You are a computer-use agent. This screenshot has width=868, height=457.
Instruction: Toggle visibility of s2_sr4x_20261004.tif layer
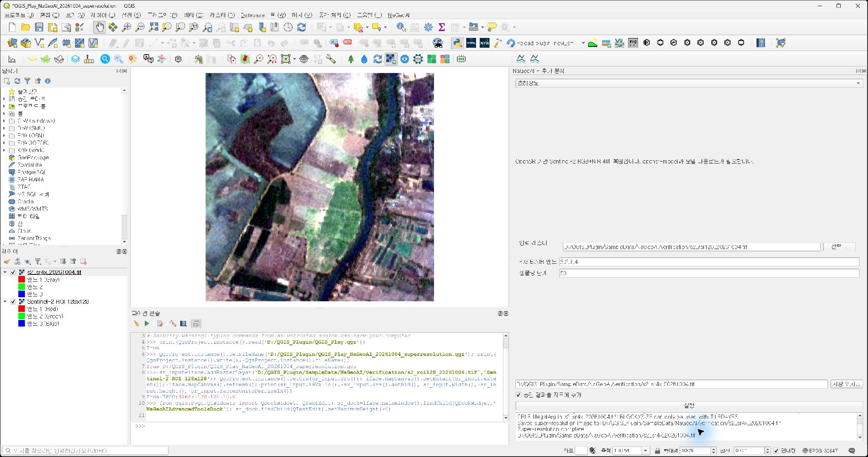coord(13,272)
